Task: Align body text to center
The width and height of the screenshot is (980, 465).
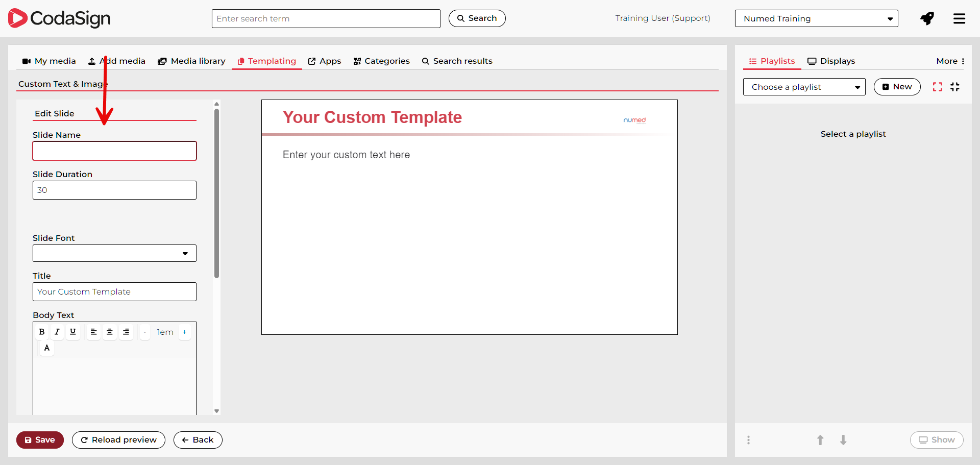Action: click(110, 332)
